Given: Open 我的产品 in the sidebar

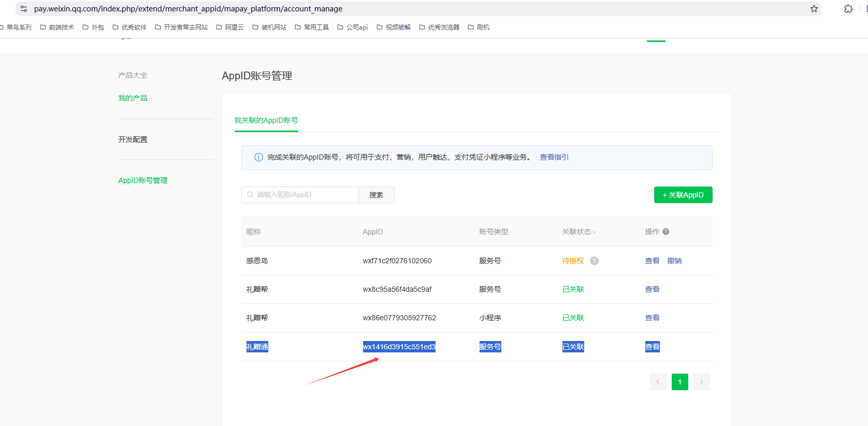Looking at the screenshot, I should [x=133, y=98].
